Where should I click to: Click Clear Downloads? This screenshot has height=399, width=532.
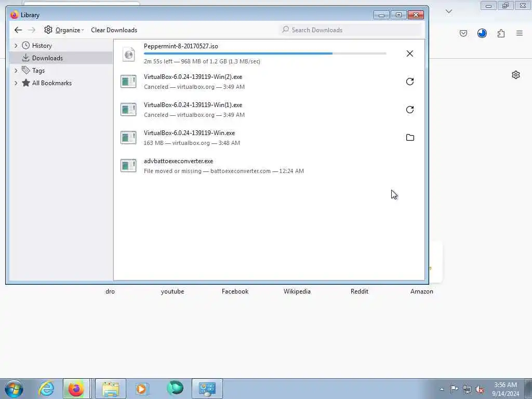pos(114,30)
